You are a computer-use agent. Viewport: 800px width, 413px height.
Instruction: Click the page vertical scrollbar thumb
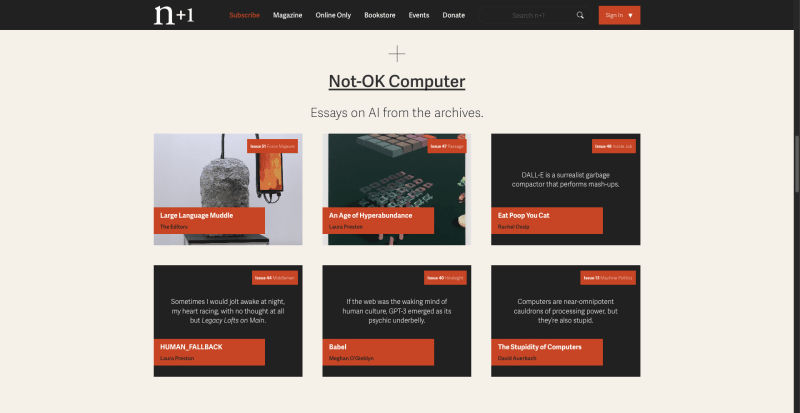[796, 162]
